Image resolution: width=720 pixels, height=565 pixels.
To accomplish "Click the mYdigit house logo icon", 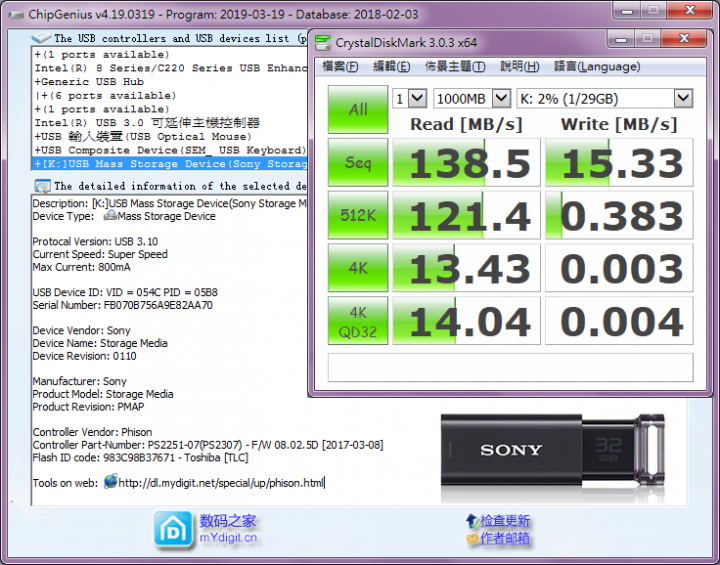I will [173, 531].
